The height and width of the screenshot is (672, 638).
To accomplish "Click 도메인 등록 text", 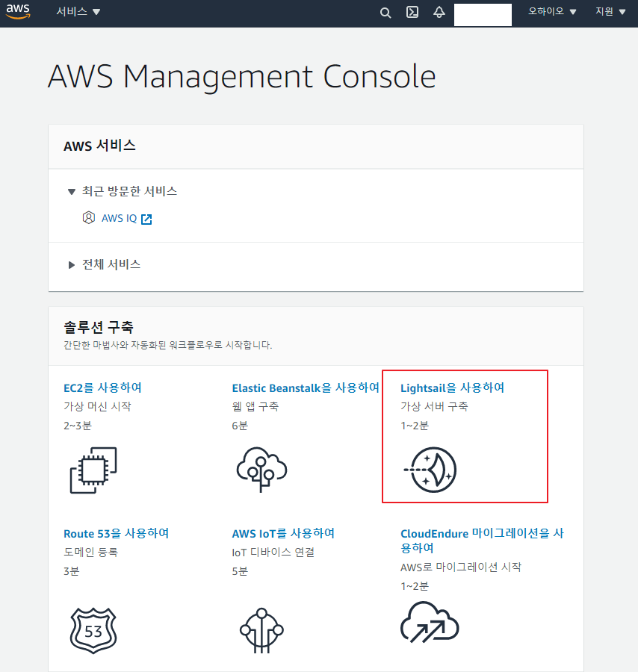I will pos(90,552).
